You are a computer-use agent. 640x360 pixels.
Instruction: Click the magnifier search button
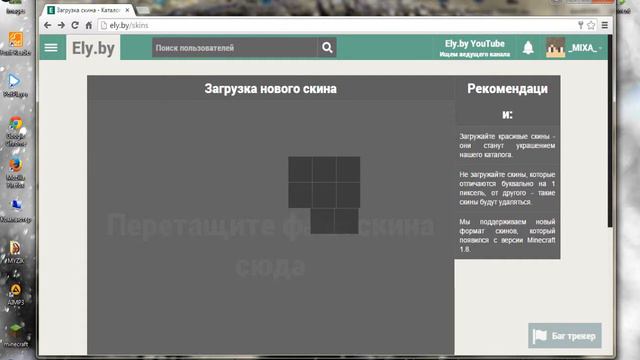pos(327,48)
